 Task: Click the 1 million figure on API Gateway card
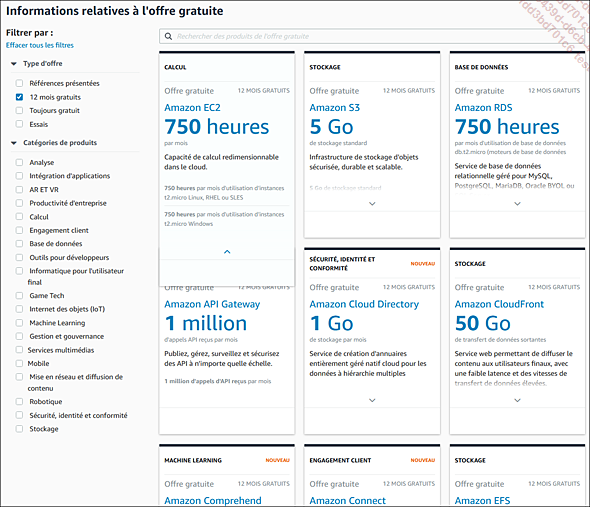click(206, 323)
